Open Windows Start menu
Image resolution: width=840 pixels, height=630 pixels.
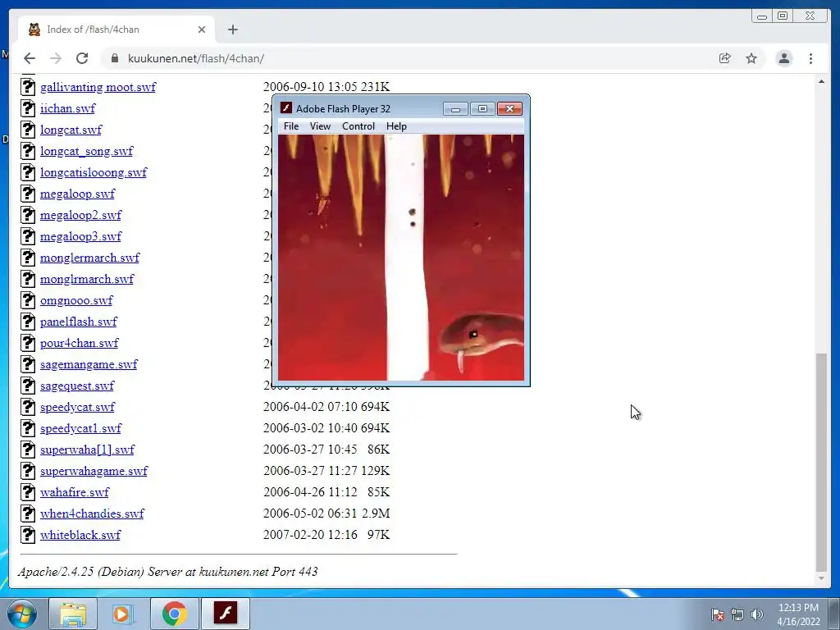(x=21, y=614)
